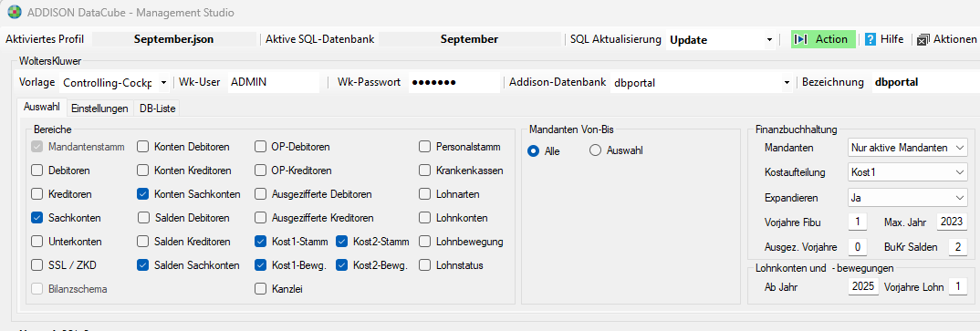Enable the Kanzlei checkbox
This screenshot has width=980, height=331.
tap(260, 288)
